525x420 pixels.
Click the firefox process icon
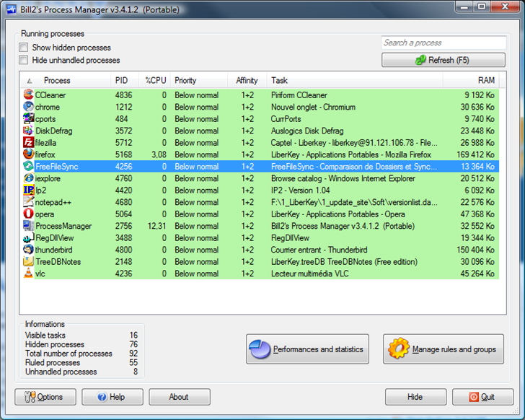pos(28,154)
